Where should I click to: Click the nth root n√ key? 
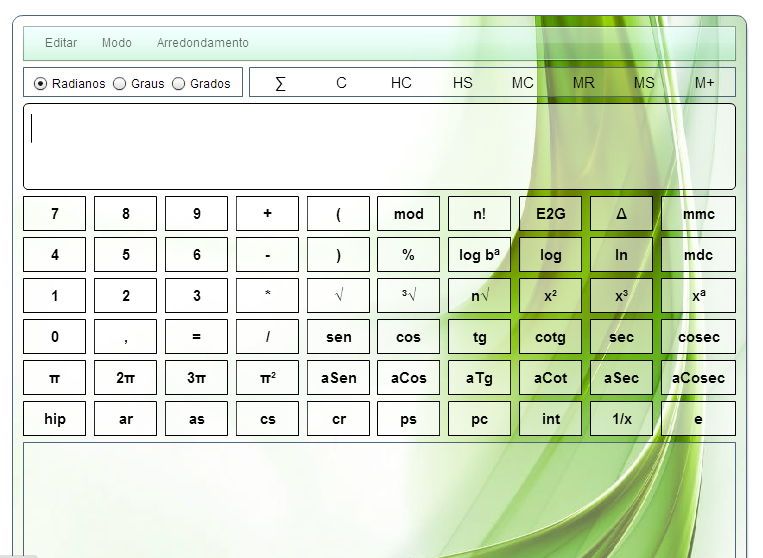[479, 295]
